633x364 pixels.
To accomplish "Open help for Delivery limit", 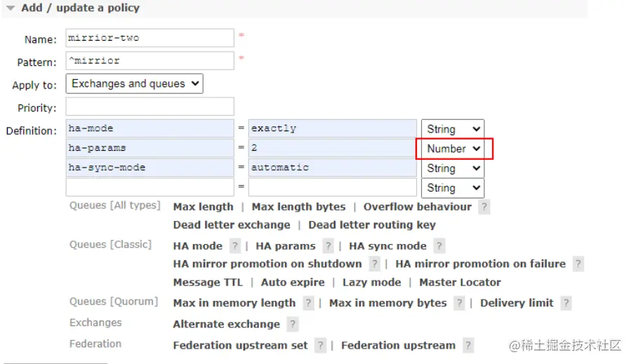I will point(566,303).
